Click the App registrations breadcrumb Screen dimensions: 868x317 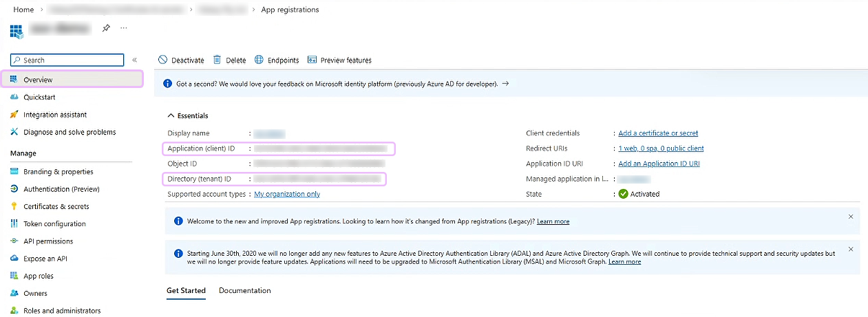pos(290,10)
